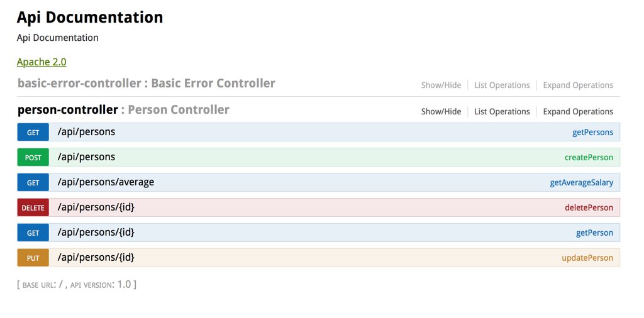Click the GET badge for /api/persons/average

33,183
